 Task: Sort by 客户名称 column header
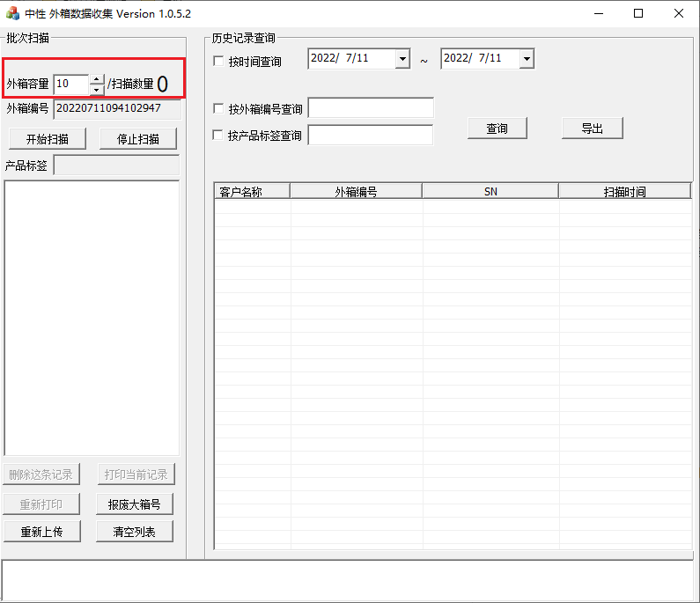tap(252, 192)
